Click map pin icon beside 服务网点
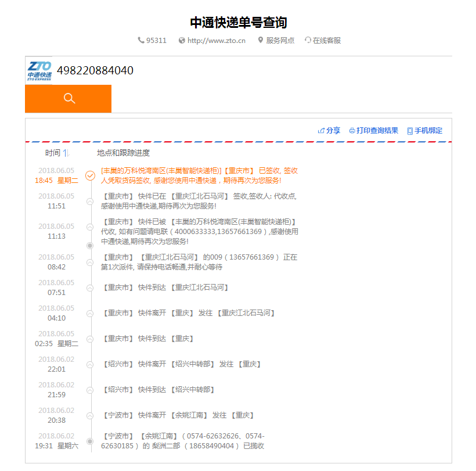This screenshot has width=476, height=471. click(x=261, y=40)
